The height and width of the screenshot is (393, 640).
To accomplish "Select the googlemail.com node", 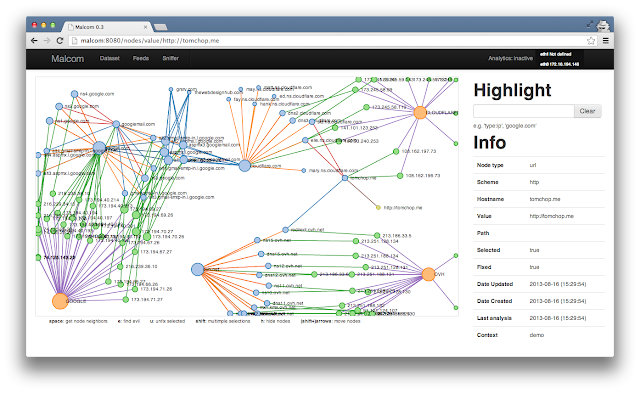I will (x=116, y=124).
